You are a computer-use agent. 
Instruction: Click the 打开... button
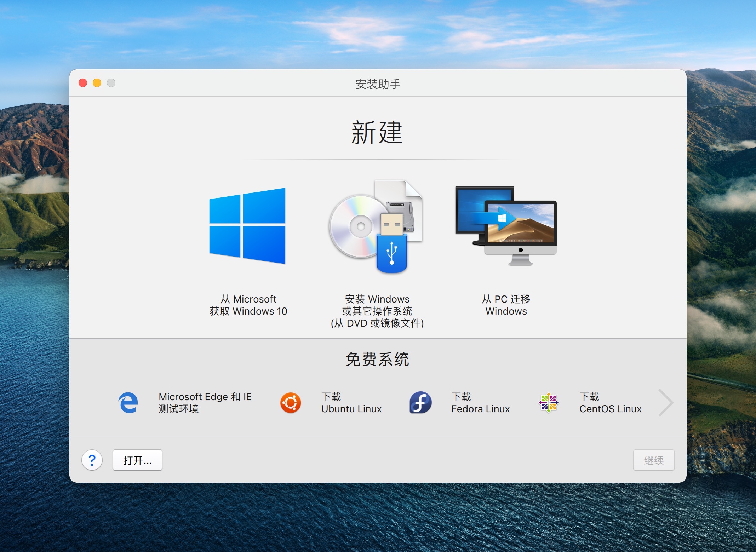137,460
